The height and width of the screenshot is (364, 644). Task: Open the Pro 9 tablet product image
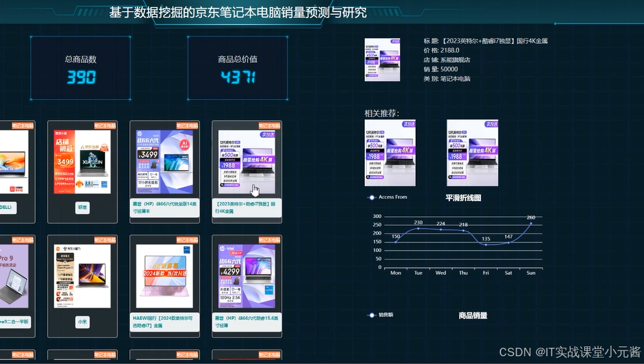[14, 276]
